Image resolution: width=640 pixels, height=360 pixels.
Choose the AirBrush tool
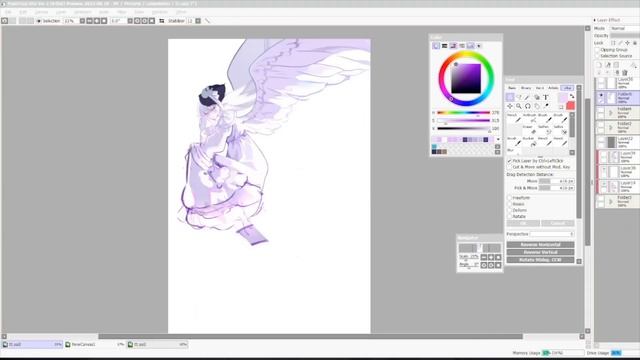point(530,118)
